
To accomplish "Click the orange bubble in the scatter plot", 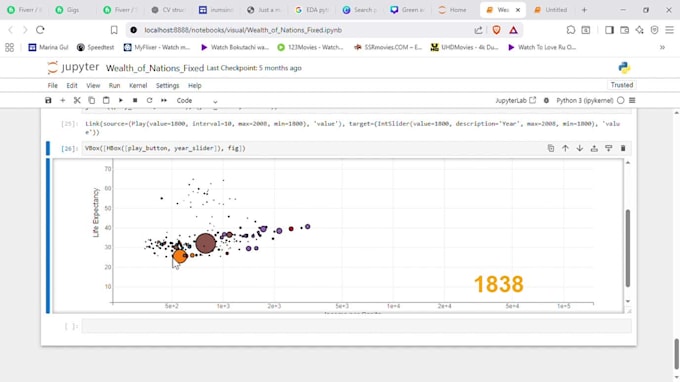I will pos(180,256).
